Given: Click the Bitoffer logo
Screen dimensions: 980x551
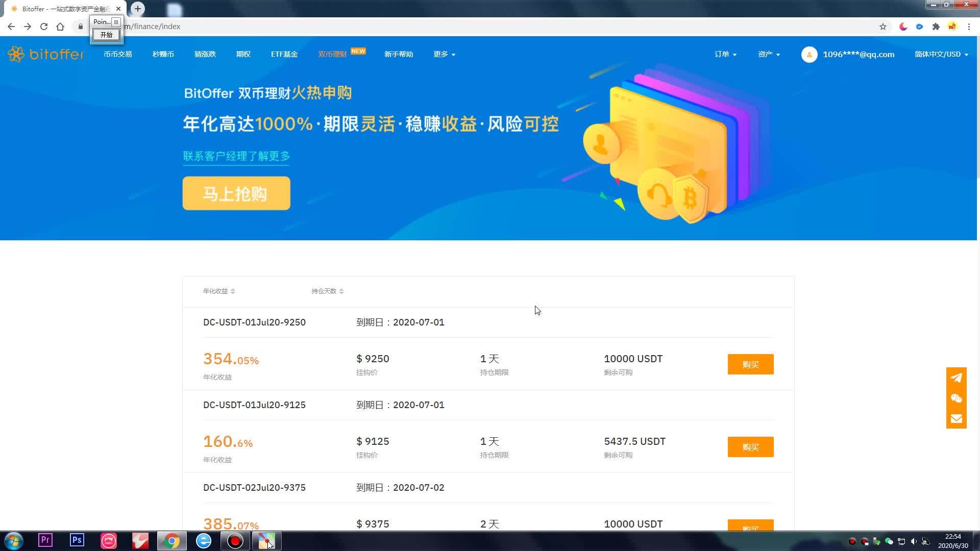Looking at the screenshot, I should coord(45,54).
